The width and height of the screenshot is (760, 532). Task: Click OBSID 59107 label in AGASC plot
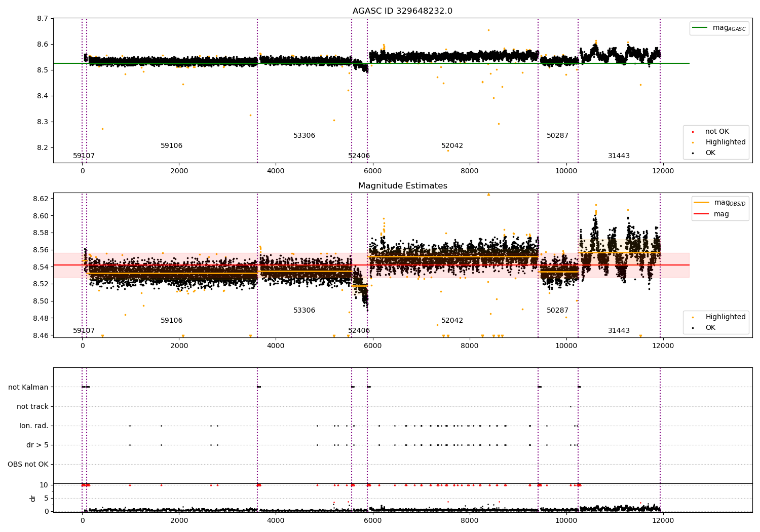point(84,156)
